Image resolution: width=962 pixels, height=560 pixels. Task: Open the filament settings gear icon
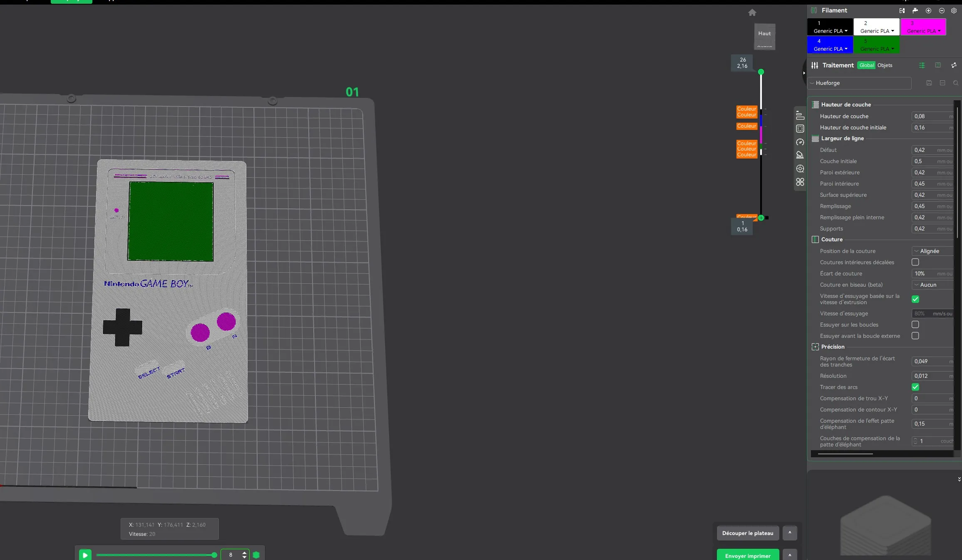click(x=954, y=10)
